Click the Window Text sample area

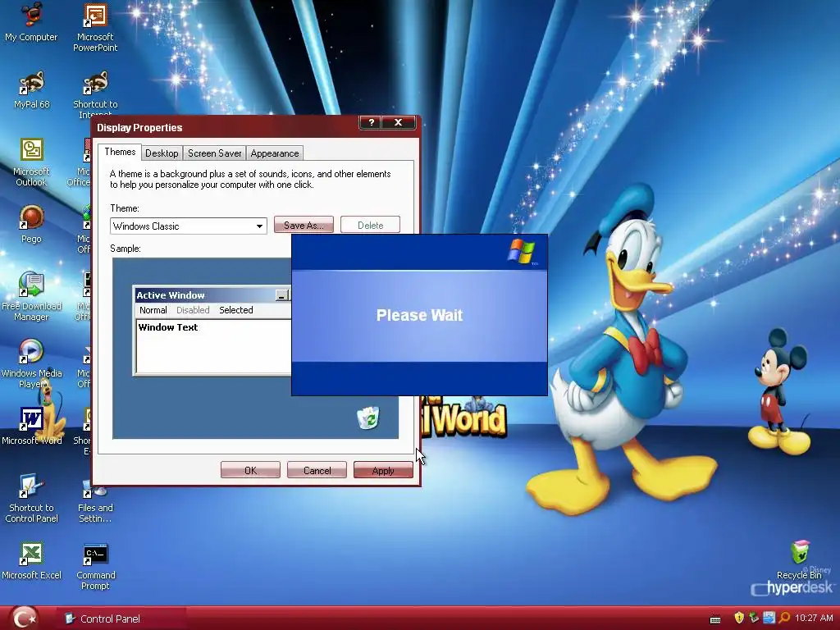[x=214, y=345]
